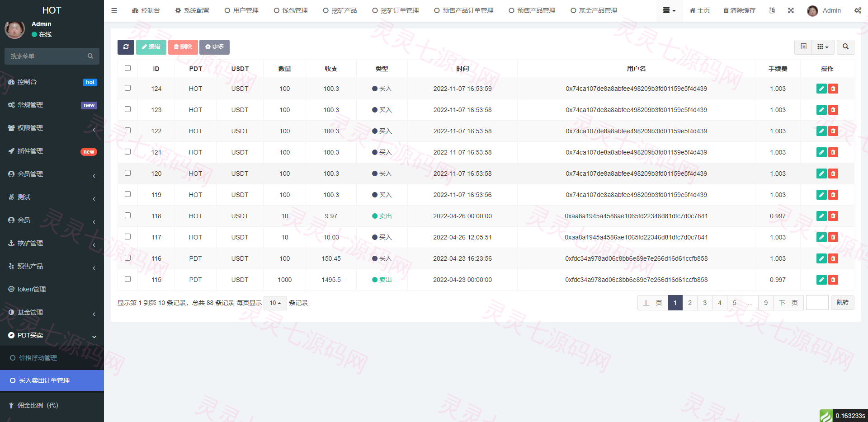Viewport: 868px width, 422px height.
Task: Click green edit icon for row 124
Action: pyautogui.click(x=821, y=89)
